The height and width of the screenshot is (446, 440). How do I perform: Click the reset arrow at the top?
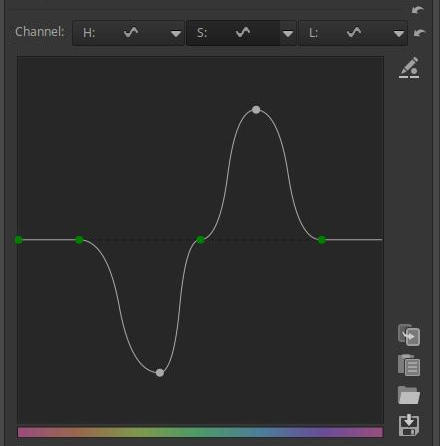(418, 10)
